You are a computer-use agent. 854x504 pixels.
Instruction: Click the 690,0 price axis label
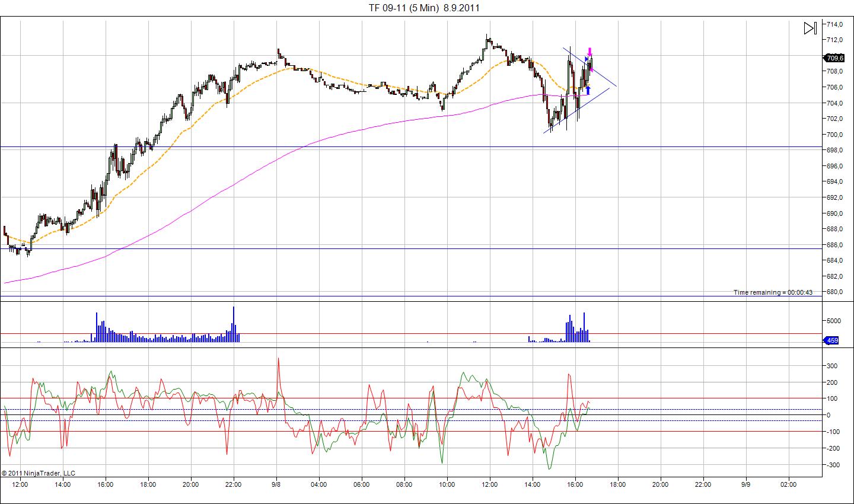(x=834, y=213)
